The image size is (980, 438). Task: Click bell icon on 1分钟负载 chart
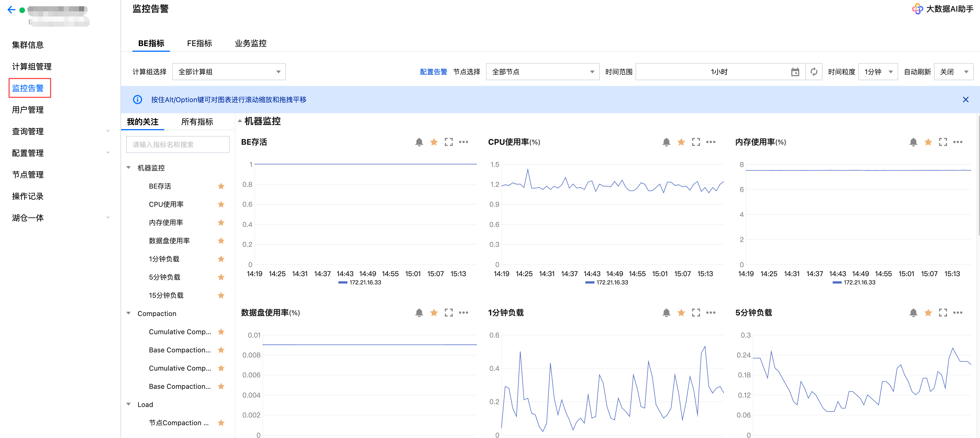pyautogui.click(x=666, y=312)
